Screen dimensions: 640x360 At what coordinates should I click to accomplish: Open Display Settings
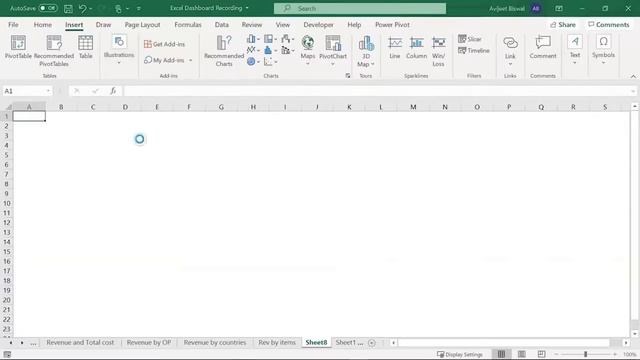460,354
